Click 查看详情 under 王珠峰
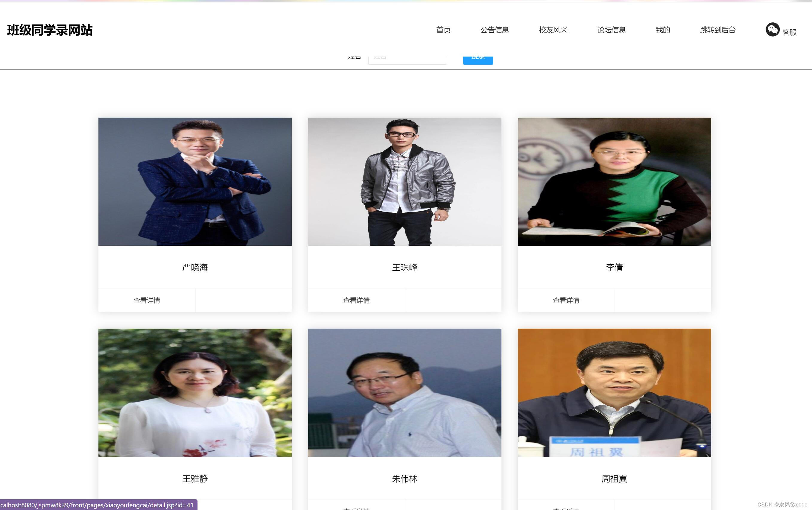 [x=356, y=300]
